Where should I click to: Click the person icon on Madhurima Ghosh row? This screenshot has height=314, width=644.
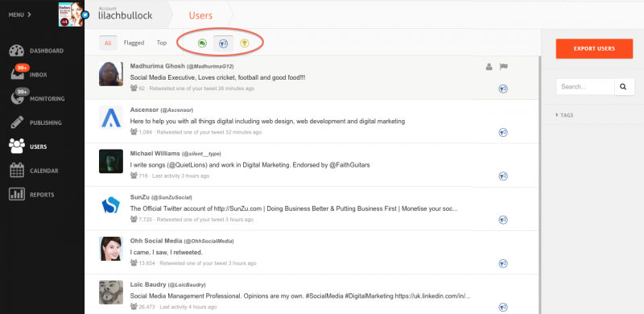click(489, 67)
